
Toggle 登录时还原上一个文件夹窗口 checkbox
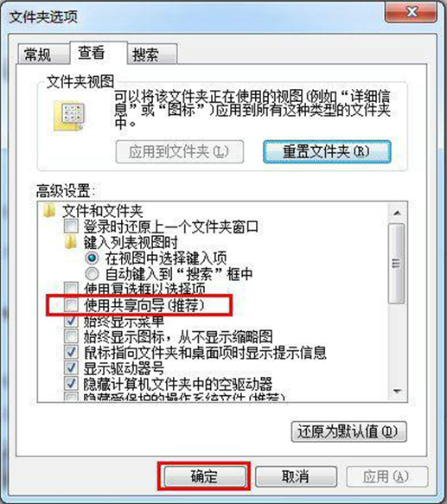click(x=71, y=226)
